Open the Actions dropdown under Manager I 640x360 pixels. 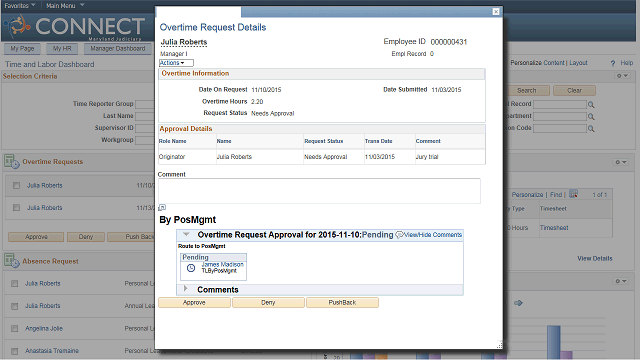coord(176,63)
